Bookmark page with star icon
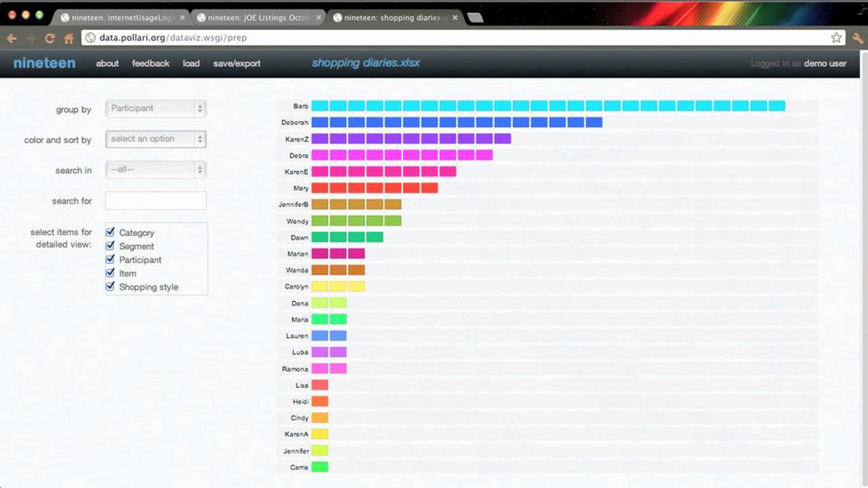Screen dimensions: 868x488 [836, 38]
